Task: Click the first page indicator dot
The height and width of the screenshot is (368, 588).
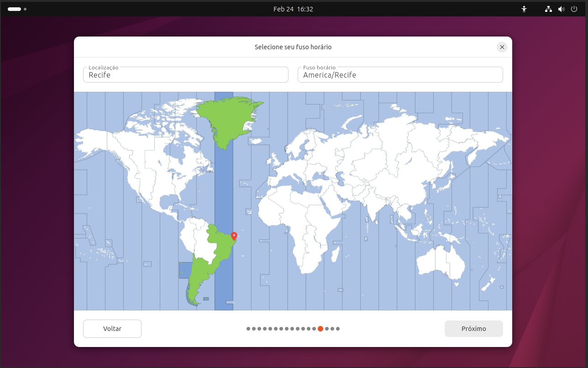Action: pyautogui.click(x=248, y=329)
